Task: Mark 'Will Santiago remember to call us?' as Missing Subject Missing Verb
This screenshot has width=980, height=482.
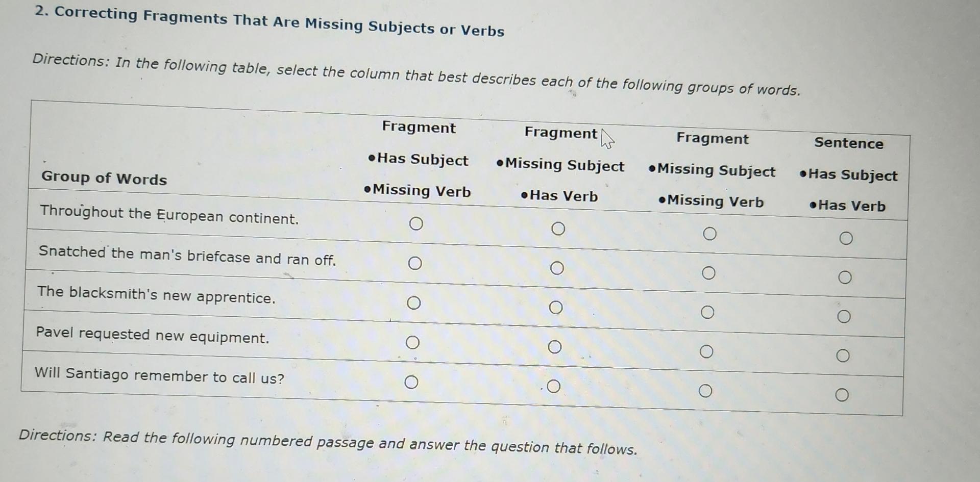Action: [706, 391]
